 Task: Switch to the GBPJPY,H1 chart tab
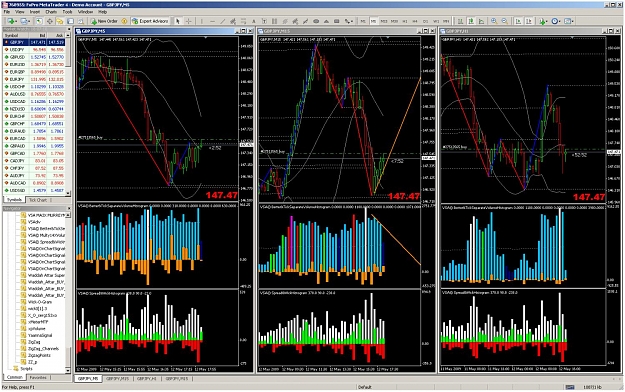pyautogui.click(x=147, y=379)
